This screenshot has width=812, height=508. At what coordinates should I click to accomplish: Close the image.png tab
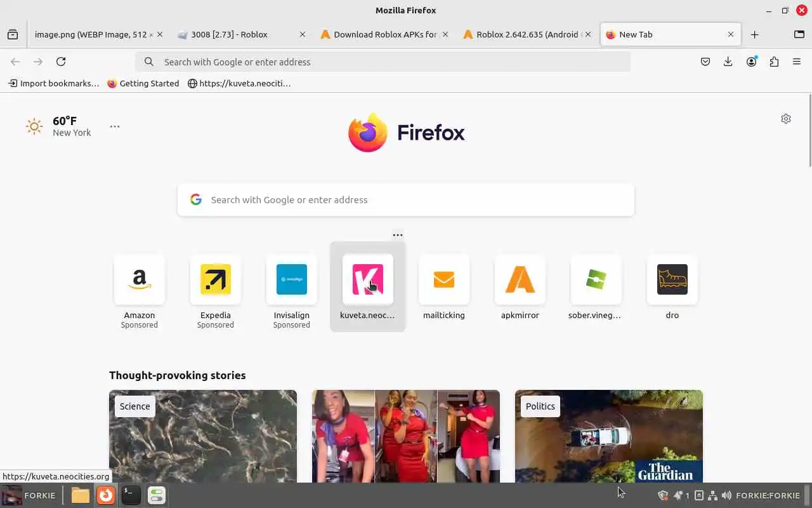(160, 35)
